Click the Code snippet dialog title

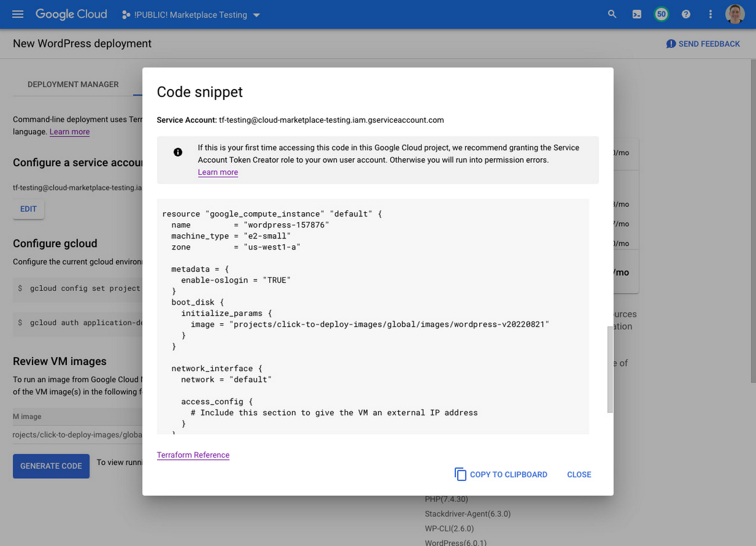pyautogui.click(x=200, y=92)
